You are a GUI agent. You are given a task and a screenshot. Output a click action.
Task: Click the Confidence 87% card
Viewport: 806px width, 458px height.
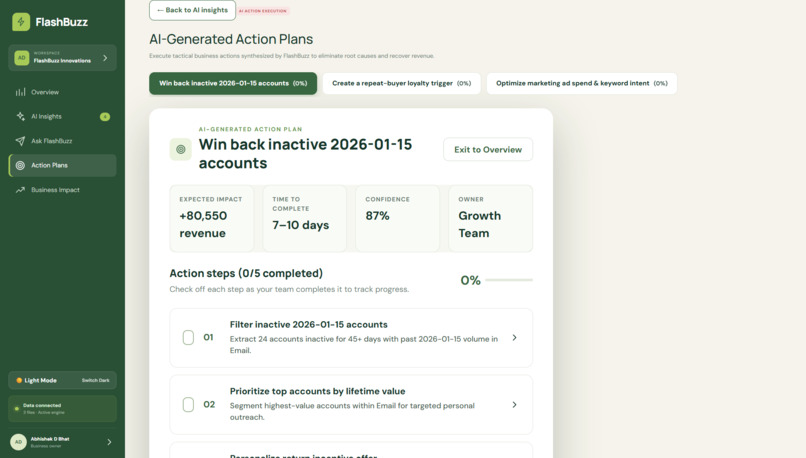pos(397,218)
